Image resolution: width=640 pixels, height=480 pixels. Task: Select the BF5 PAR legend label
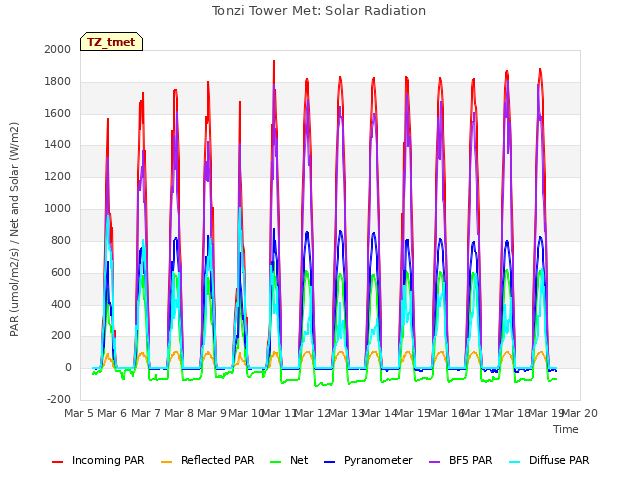point(471,460)
